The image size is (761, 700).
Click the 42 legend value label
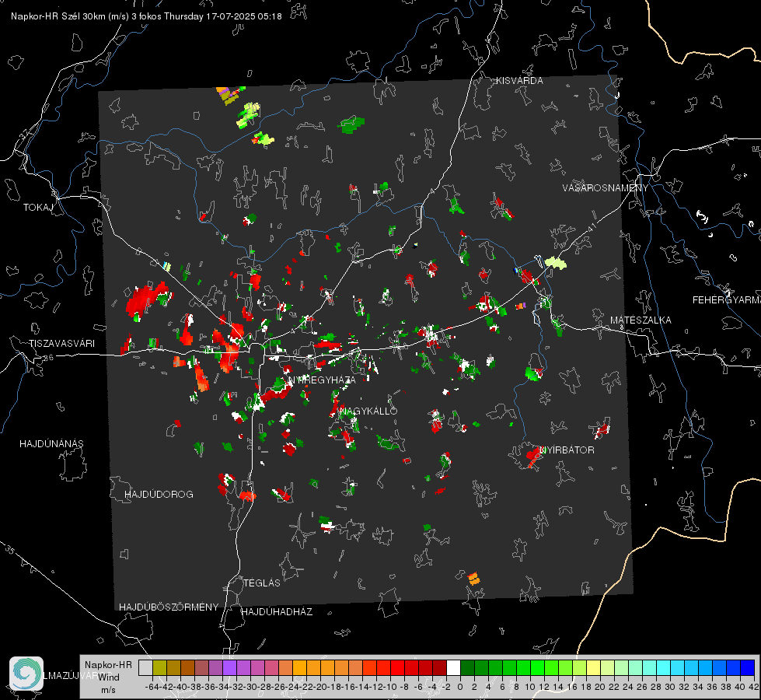[x=753, y=687]
